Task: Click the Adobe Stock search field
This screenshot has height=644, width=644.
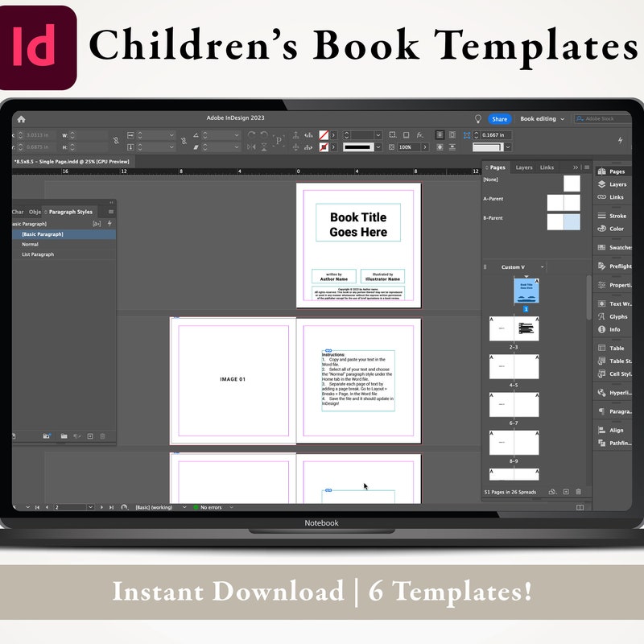Action: 605,118
